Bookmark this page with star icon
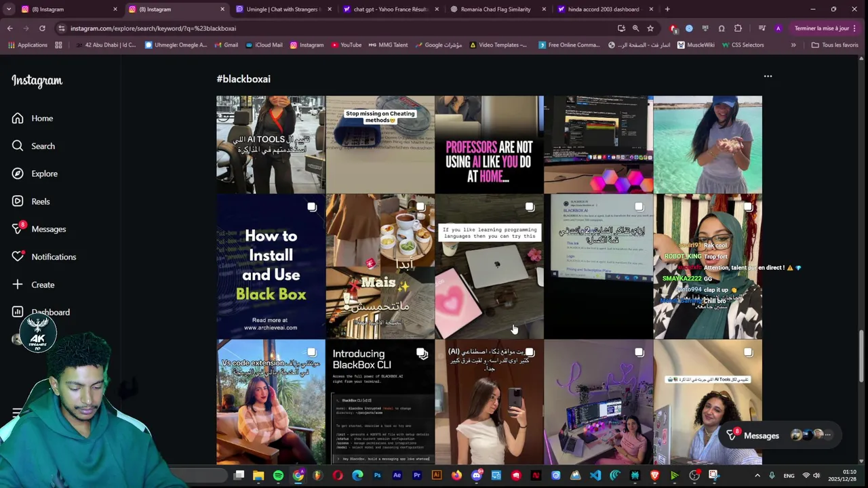The height and width of the screenshot is (488, 868). pos(650,28)
